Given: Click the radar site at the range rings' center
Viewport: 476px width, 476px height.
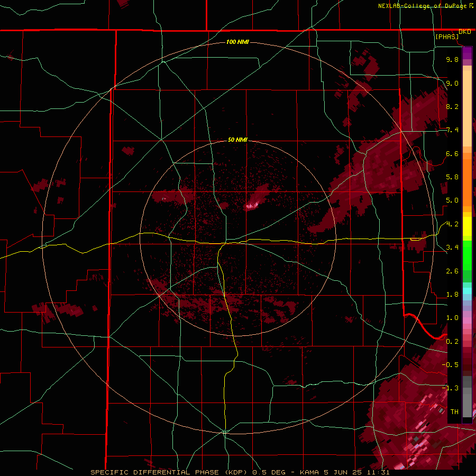Looking at the screenshot, I should 238,238.
